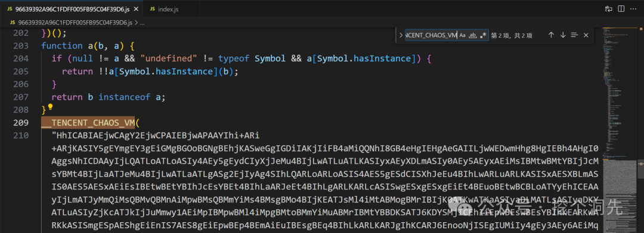Click the highlighted __TENCENT_CHAOS_VM match
Image resolution: width=644 pixels, height=233 pixels.
pos(88,122)
